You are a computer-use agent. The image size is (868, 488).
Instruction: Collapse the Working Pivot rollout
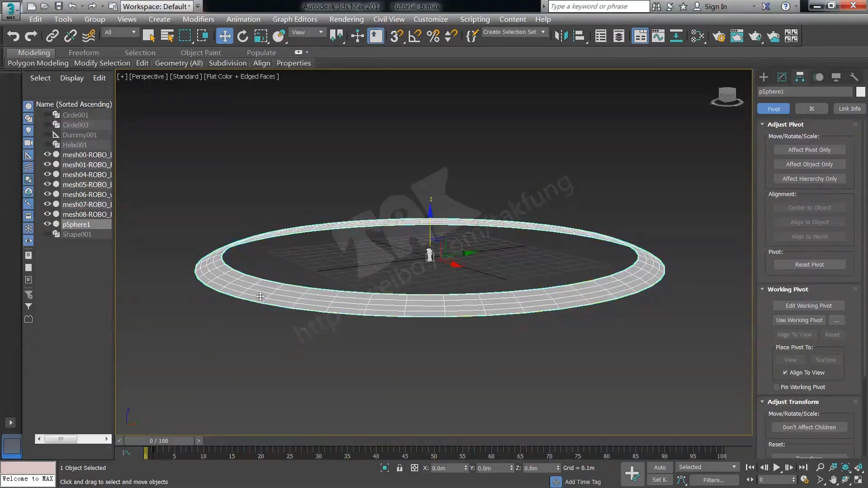(762, 289)
